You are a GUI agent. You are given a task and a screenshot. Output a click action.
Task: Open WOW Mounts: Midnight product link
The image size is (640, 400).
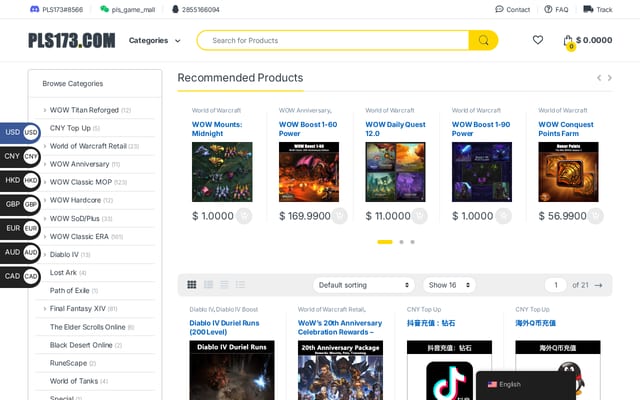[217, 129]
